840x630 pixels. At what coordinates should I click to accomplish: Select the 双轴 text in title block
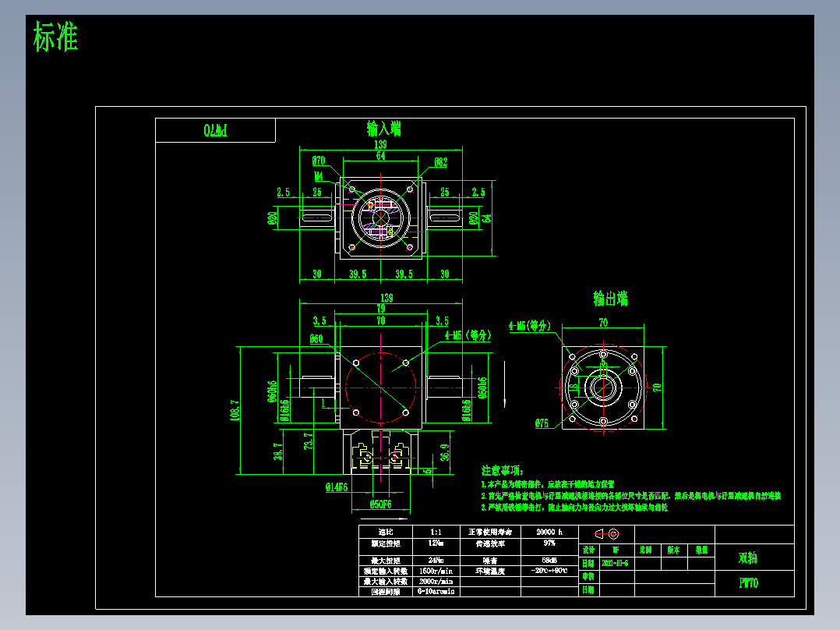pyautogui.click(x=749, y=556)
